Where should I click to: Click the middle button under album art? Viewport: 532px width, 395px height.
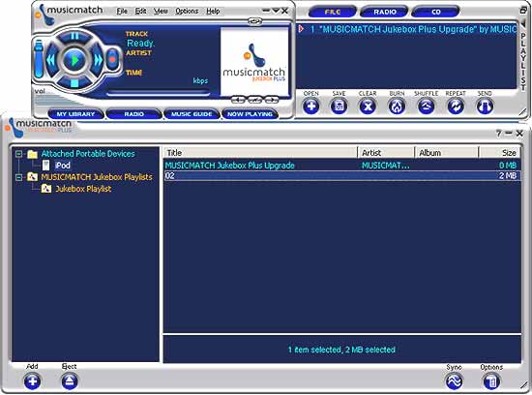254,100
